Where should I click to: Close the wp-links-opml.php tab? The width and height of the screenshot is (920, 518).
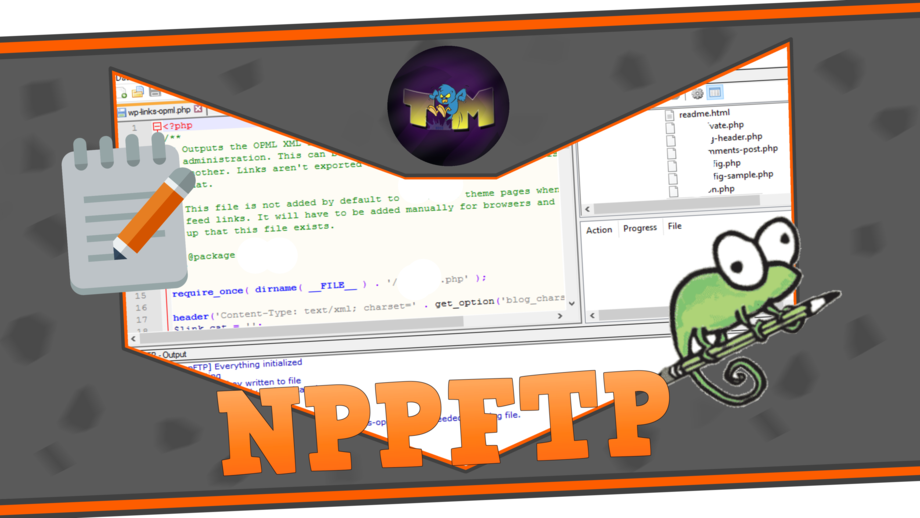198,109
